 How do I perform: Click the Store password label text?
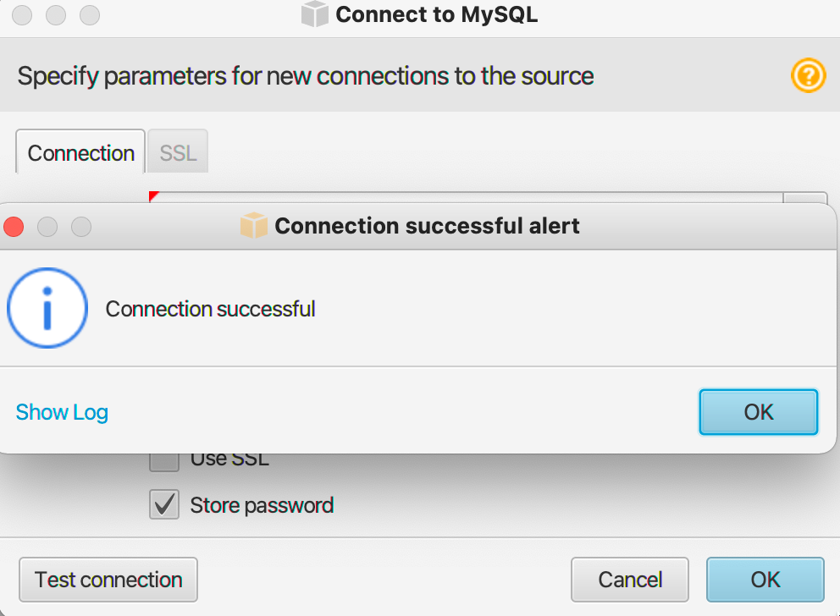click(262, 505)
